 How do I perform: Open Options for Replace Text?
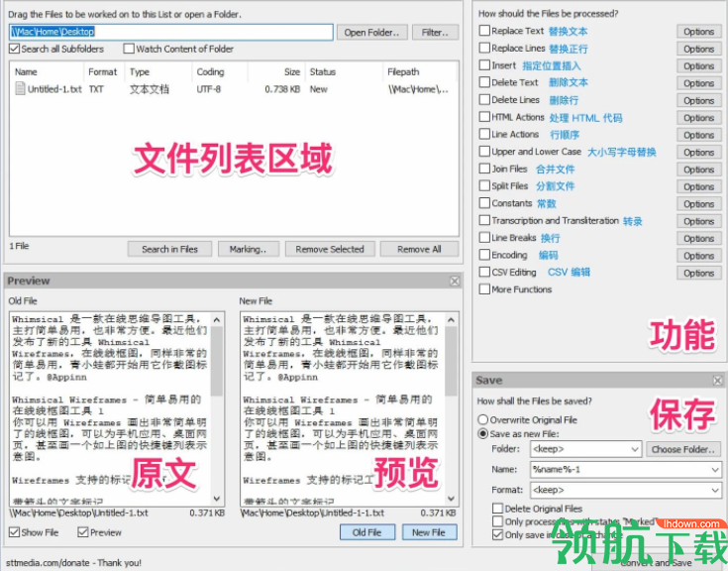[x=698, y=32]
